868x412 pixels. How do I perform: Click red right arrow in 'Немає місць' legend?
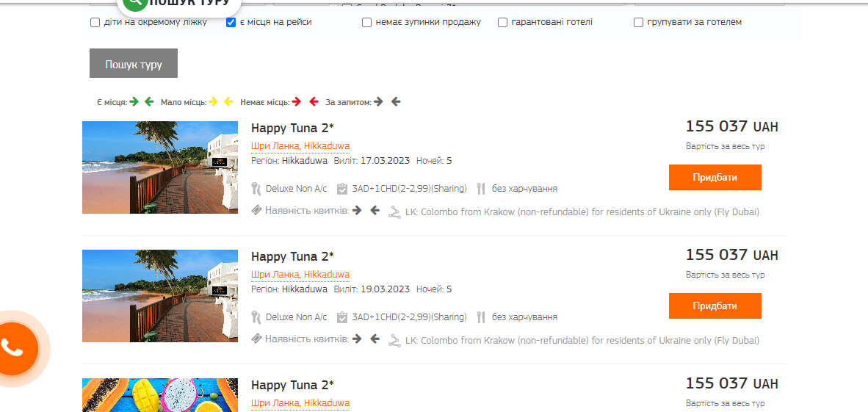click(x=297, y=102)
